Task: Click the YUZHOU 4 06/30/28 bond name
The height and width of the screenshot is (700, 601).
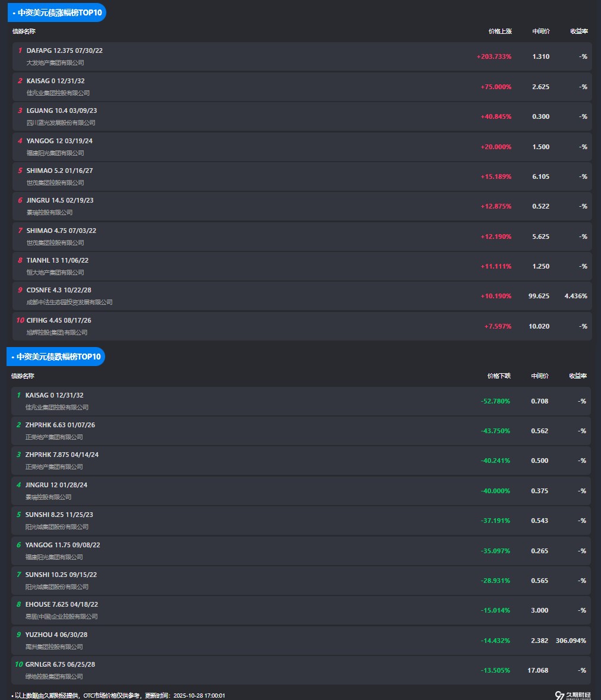Action: point(56,635)
